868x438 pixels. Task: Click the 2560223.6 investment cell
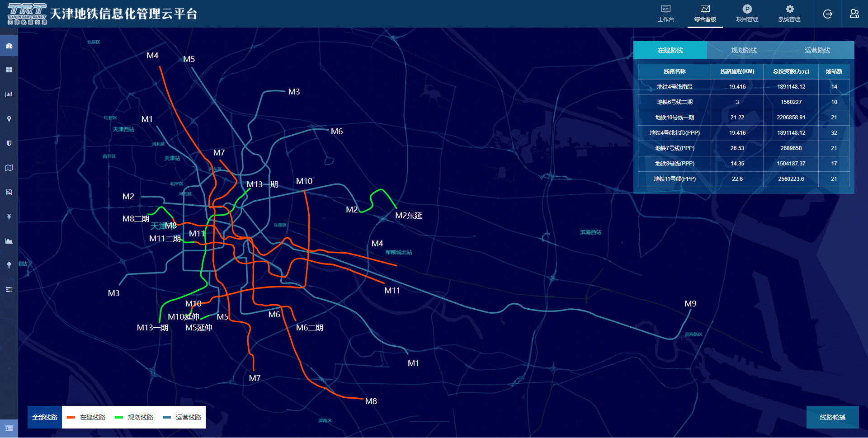(791, 179)
